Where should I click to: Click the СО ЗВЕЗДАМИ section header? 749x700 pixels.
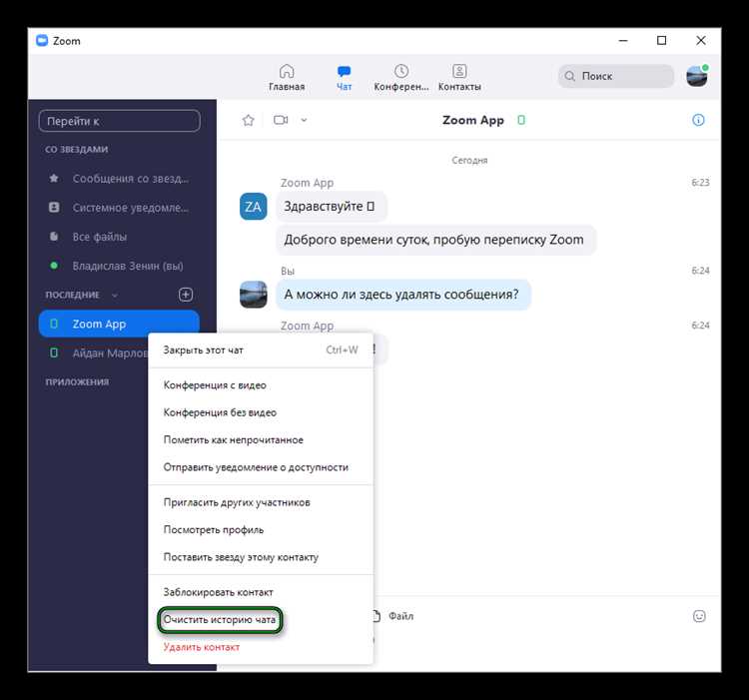pyautogui.click(x=77, y=150)
